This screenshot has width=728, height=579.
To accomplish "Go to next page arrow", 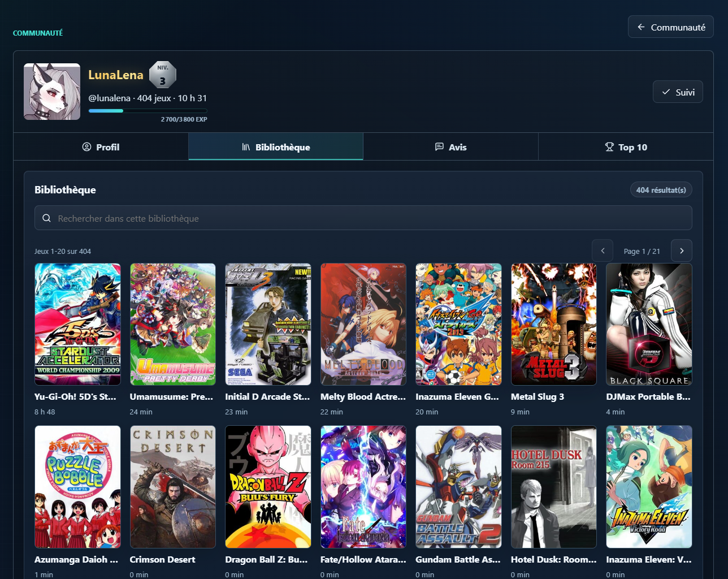I will (682, 250).
